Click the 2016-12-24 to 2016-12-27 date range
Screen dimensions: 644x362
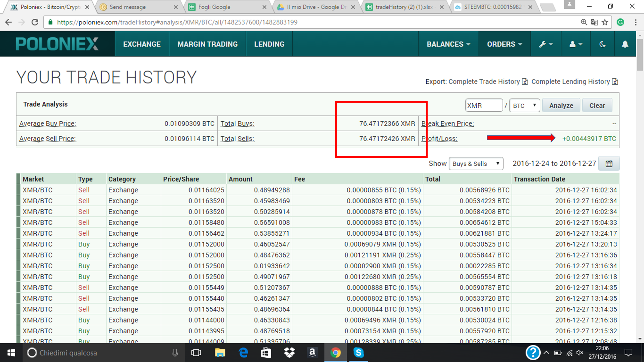coord(554,163)
